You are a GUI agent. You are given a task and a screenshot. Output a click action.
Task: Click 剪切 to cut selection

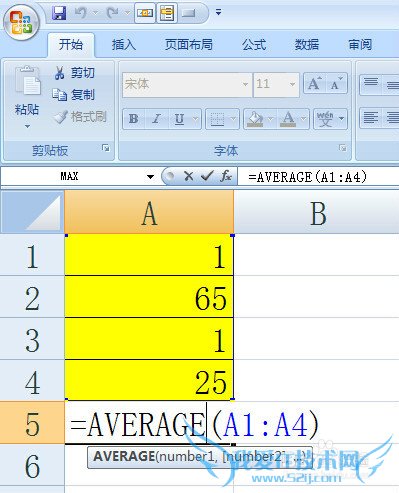click(75, 73)
